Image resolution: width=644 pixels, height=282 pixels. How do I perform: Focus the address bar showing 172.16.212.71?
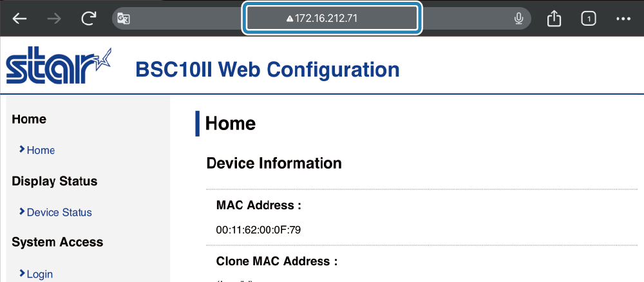[x=332, y=19]
